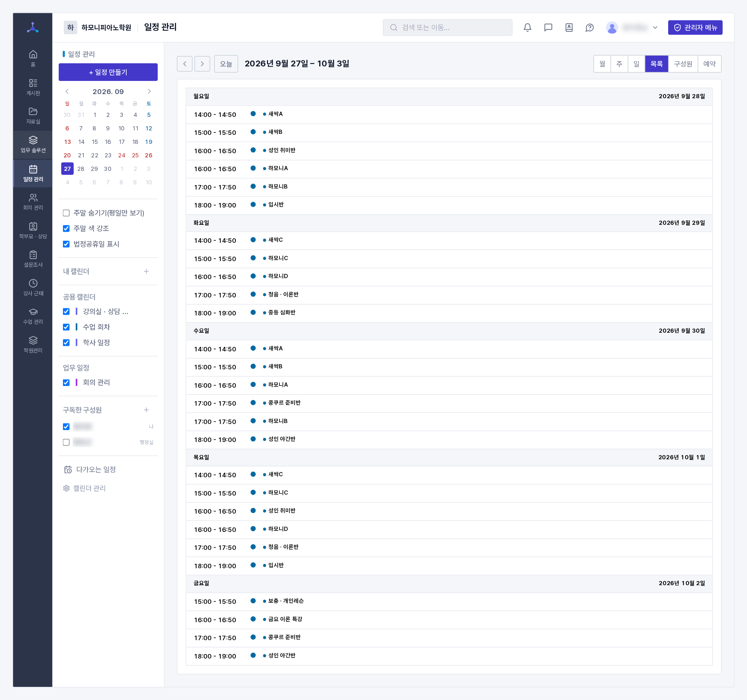The height and width of the screenshot is (700, 747).
Task: Click the purple swatch beside 강의실 · 상담
Action: 77,311
